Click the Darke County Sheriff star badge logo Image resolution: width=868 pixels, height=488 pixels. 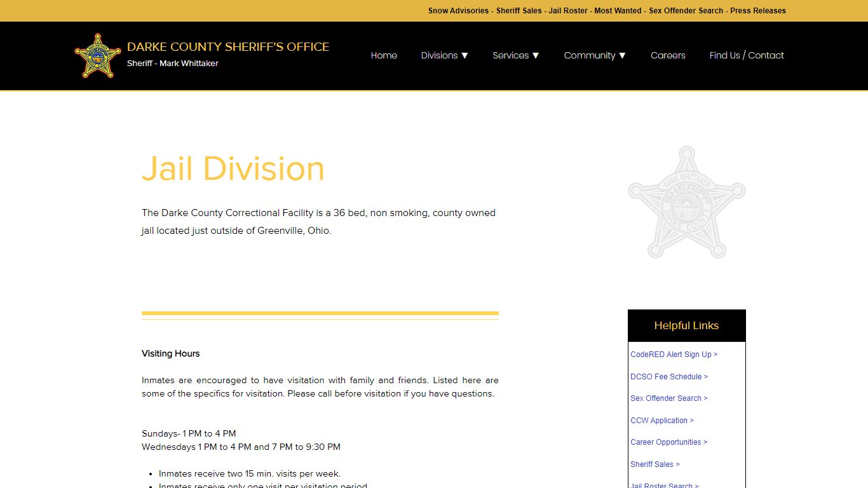(x=97, y=56)
